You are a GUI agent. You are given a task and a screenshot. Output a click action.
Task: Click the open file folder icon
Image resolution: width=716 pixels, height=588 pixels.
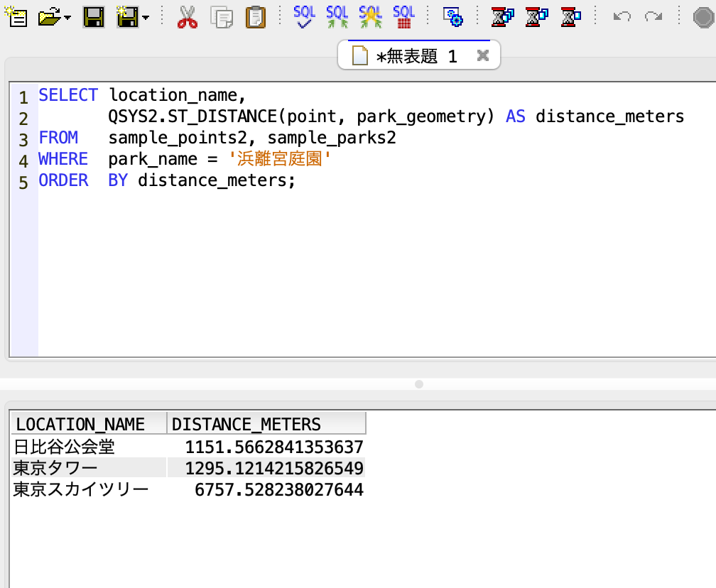pos(49,16)
